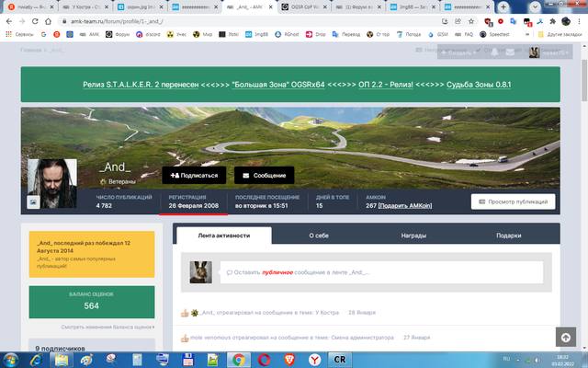The width and height of the screenshot is (588, 368).
Task: Open the RGhost bookmark
Action: click(287, 34)
